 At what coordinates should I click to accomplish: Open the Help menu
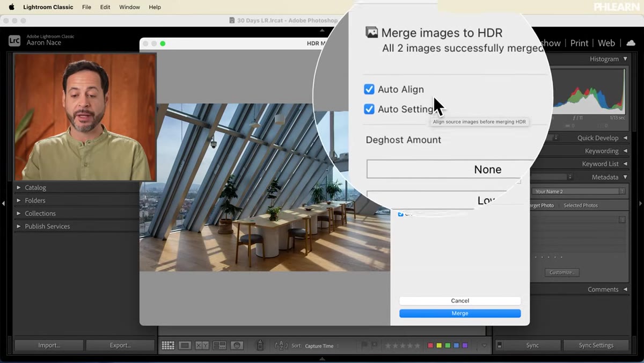155,7
